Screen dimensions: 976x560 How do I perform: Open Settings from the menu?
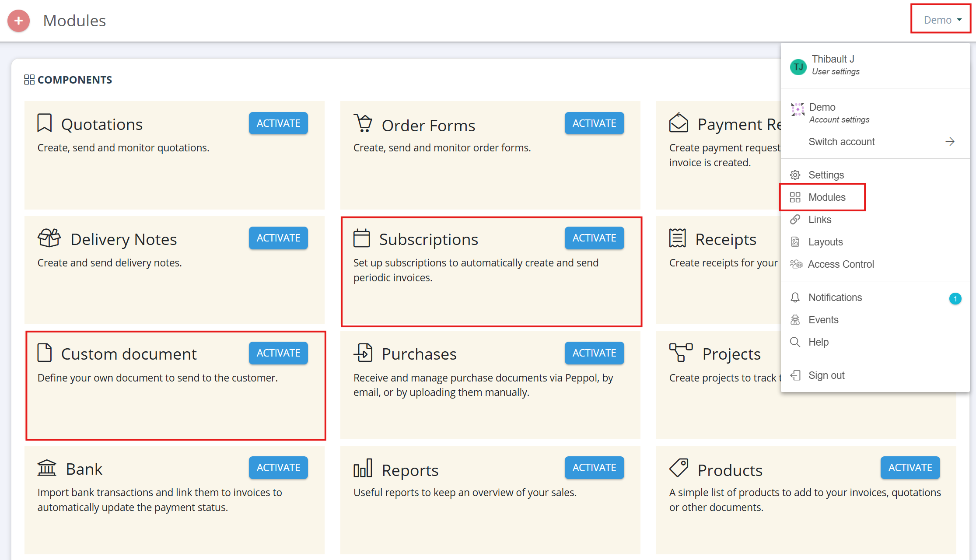tap(875, 175)
